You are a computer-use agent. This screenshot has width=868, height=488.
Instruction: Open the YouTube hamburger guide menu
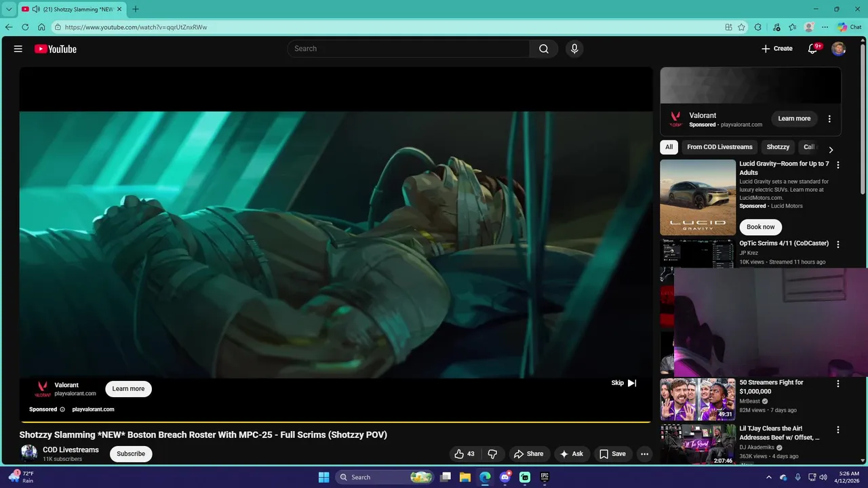point(18,49)
